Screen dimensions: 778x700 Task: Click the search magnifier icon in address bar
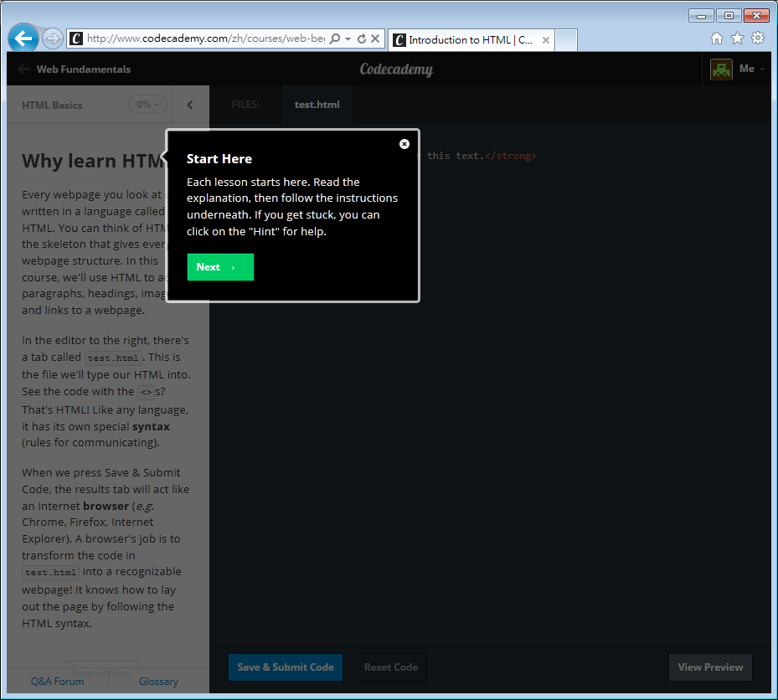coord(335,39)
